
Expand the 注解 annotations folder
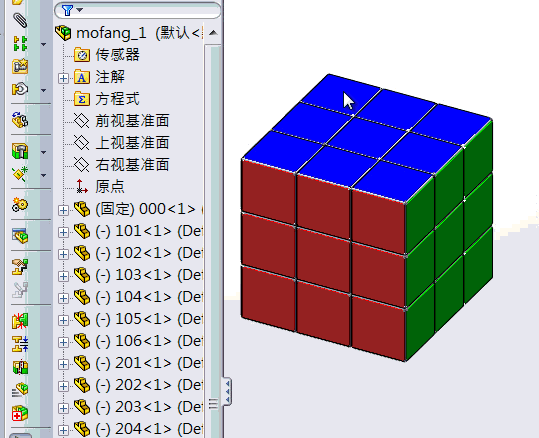63,78
